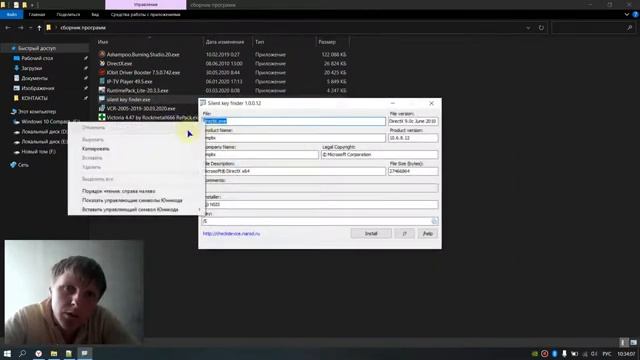Screen dimensions: 640x360
Task: Refresh the Explorer folder view
Action: [x=541, y=28]
